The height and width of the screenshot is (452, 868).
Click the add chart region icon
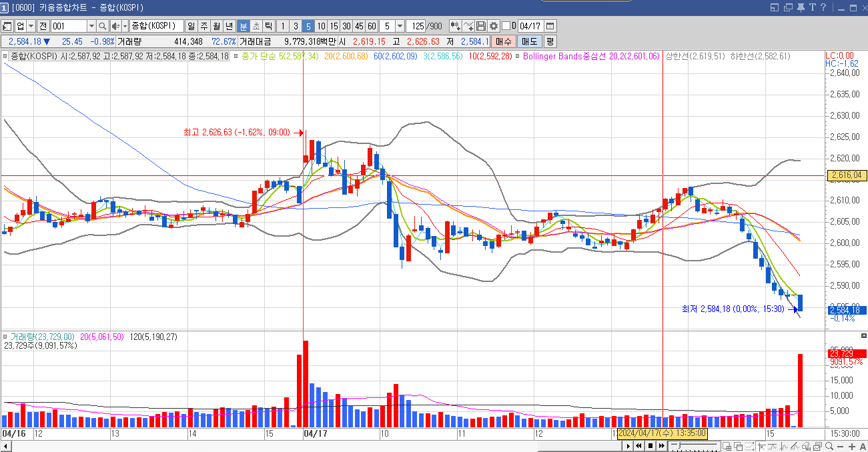tap(727, 446)
